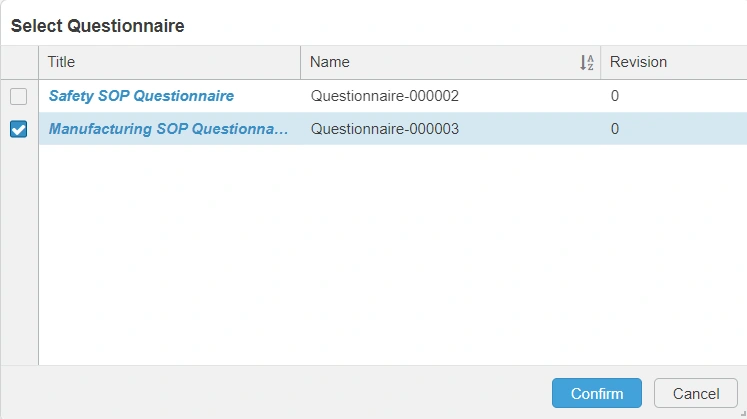Click the Revision value of Safety SOP row
The height and width of the screenshot is (419, 747).
[x=615, y=96]
